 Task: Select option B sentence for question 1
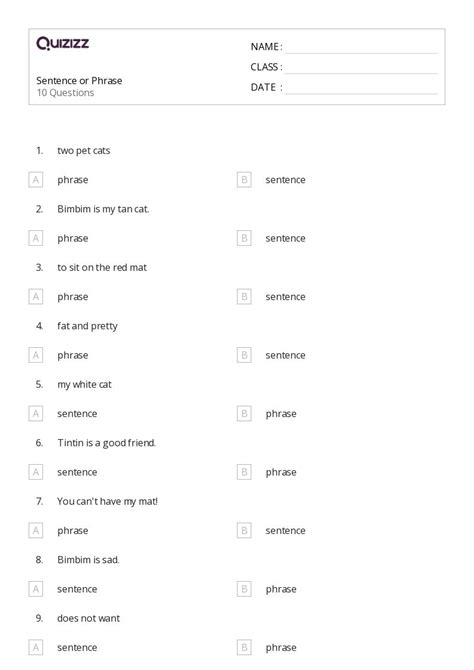coord(244,180)
